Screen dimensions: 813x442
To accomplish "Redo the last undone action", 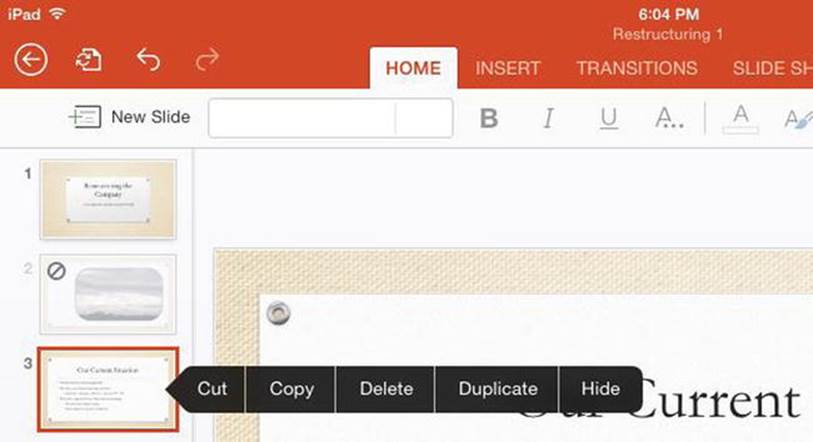I will coord(207,59).
